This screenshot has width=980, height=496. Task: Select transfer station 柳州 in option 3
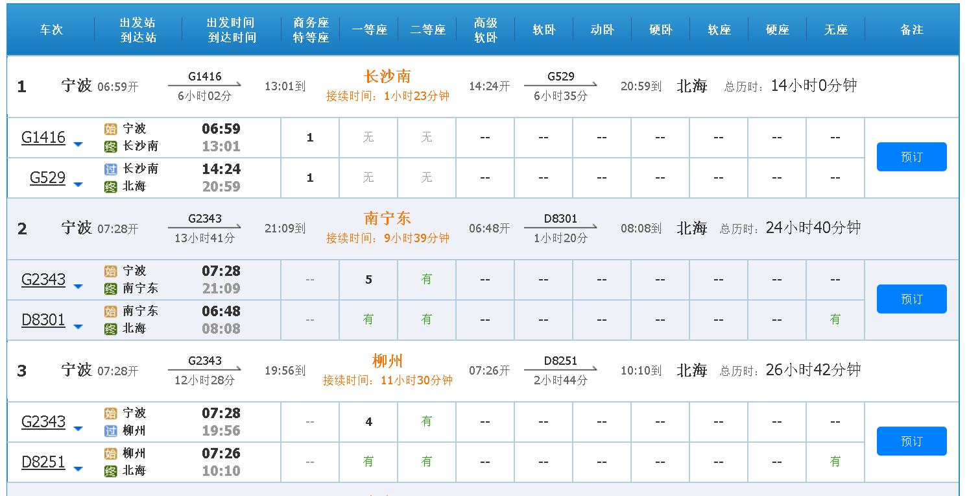(387, 361)
